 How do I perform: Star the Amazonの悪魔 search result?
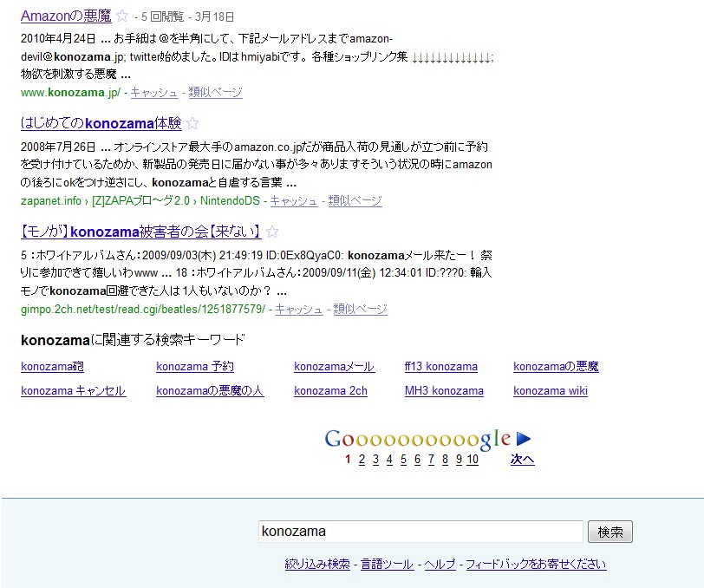122,16
